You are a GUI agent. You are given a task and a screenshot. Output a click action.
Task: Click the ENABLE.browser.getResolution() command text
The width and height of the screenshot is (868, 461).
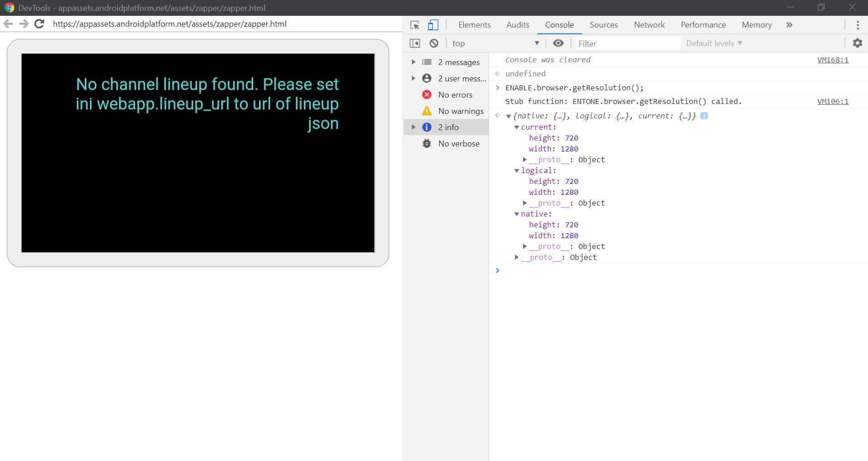pyautogui.click(x=574, y=88)
